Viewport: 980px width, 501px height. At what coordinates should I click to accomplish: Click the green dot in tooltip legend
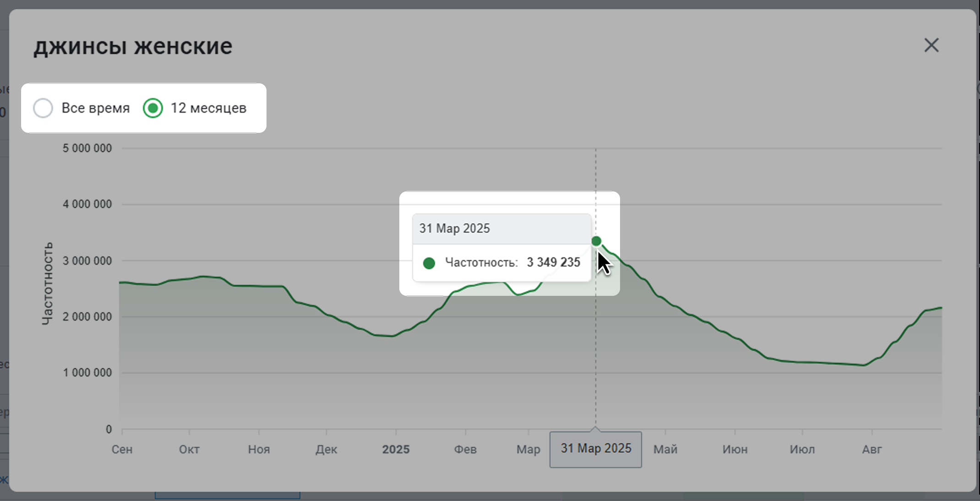(x=429, y=263)
